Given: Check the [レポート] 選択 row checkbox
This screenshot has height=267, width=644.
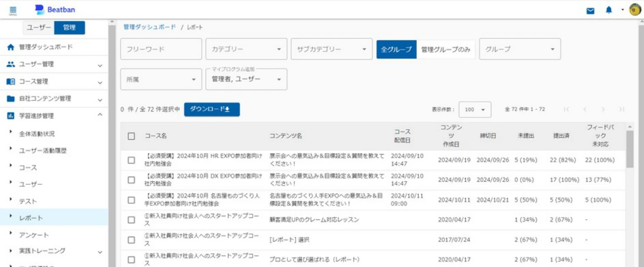Looking at the screenshot, I should click(x=132, y=240).
